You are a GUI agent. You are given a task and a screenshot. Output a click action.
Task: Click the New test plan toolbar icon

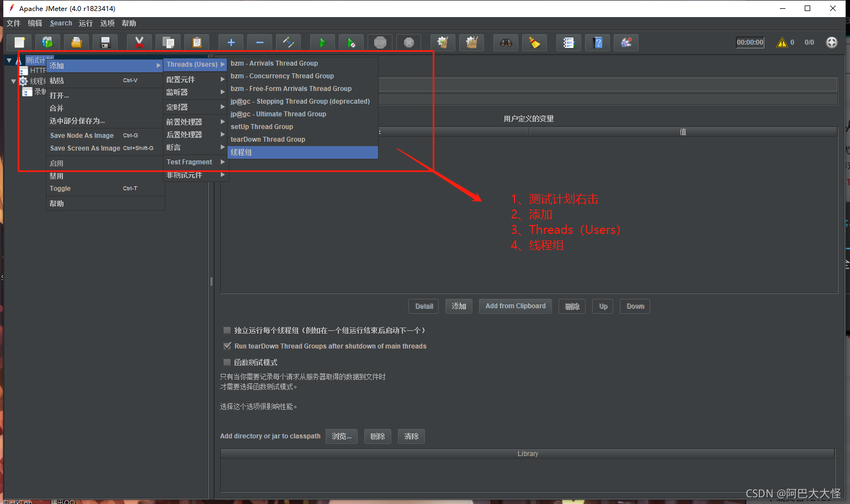(x=19, y=42)
